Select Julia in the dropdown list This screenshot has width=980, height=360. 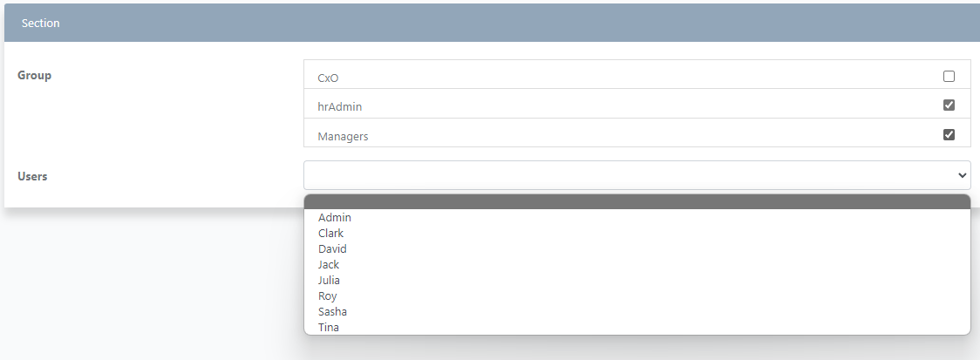tap(329, 281)
